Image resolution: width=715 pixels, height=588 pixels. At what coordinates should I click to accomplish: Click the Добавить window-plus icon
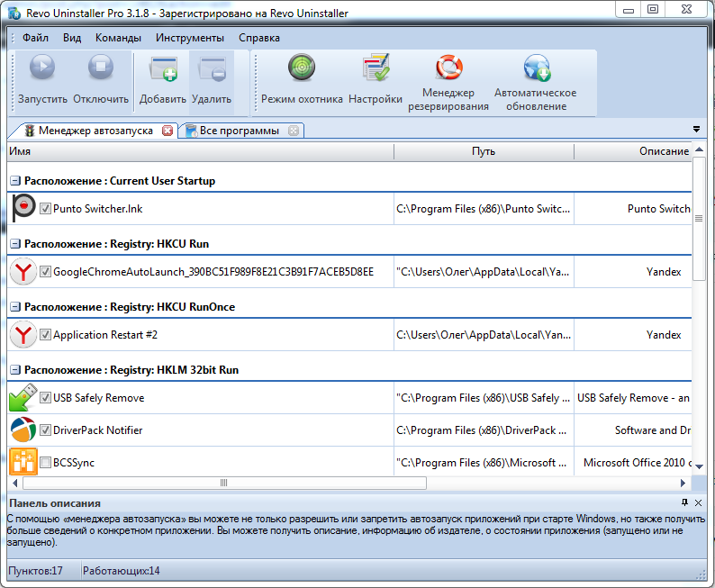163,68
